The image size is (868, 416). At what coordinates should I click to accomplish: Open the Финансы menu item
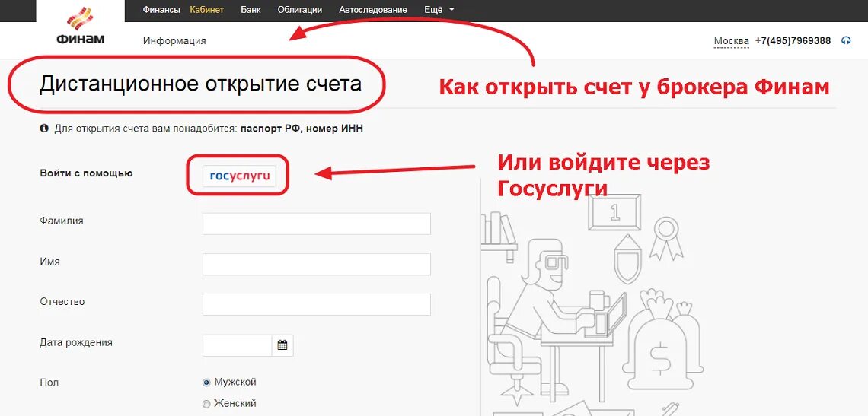[161, 9]
